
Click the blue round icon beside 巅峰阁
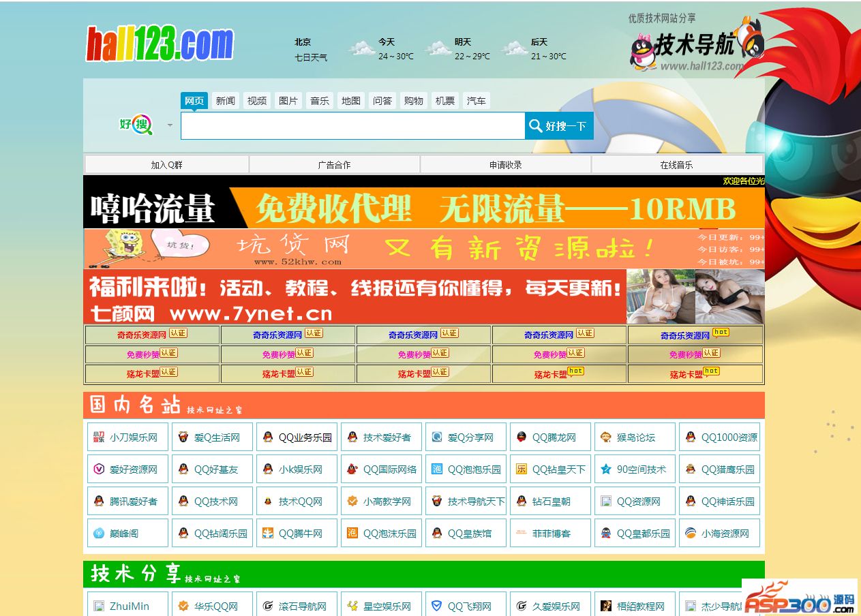(99, 534)
